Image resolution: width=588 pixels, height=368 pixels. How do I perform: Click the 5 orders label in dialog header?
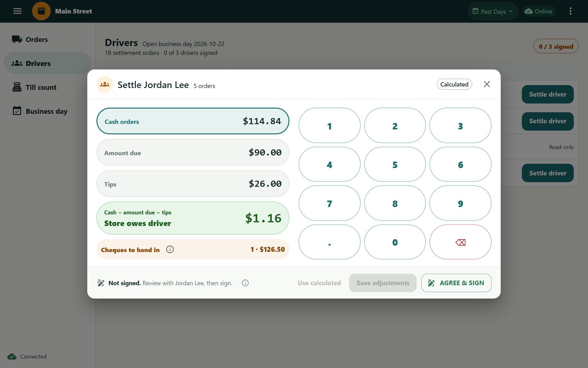tap(204, 86)
